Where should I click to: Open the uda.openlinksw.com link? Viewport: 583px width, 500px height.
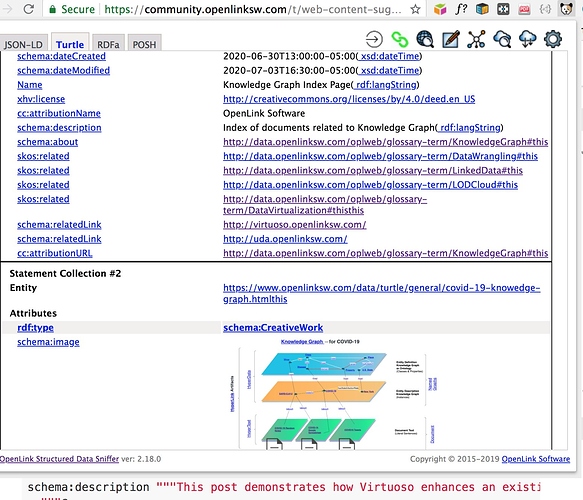click(285, 239)
